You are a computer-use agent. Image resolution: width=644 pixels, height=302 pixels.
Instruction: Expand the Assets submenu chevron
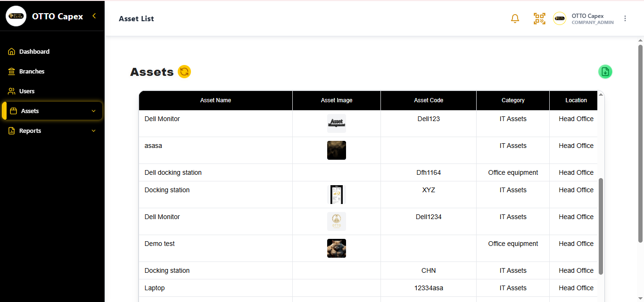point(93,111)
